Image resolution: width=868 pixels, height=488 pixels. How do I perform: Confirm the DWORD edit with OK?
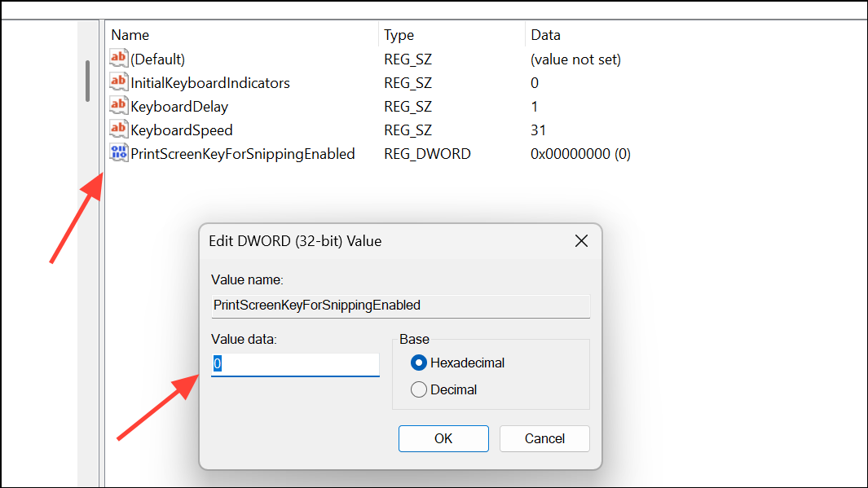[443, 438]
